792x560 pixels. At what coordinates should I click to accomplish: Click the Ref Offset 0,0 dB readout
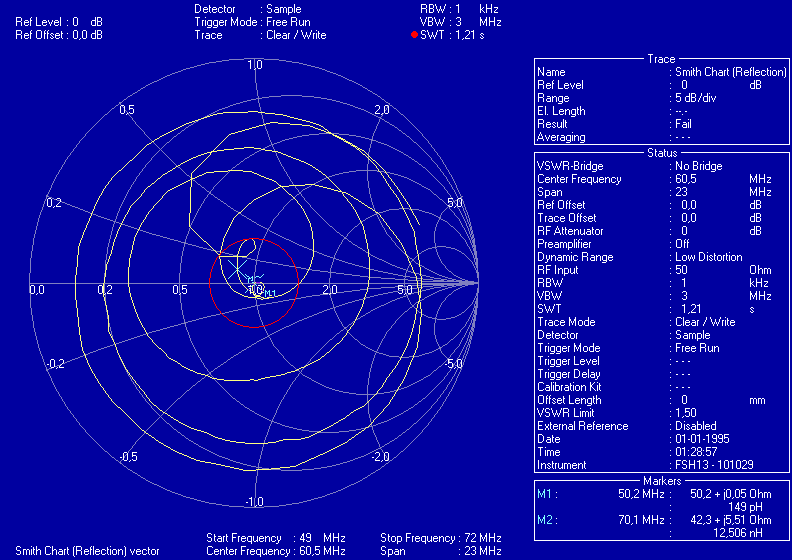click(x=58, y=35)
